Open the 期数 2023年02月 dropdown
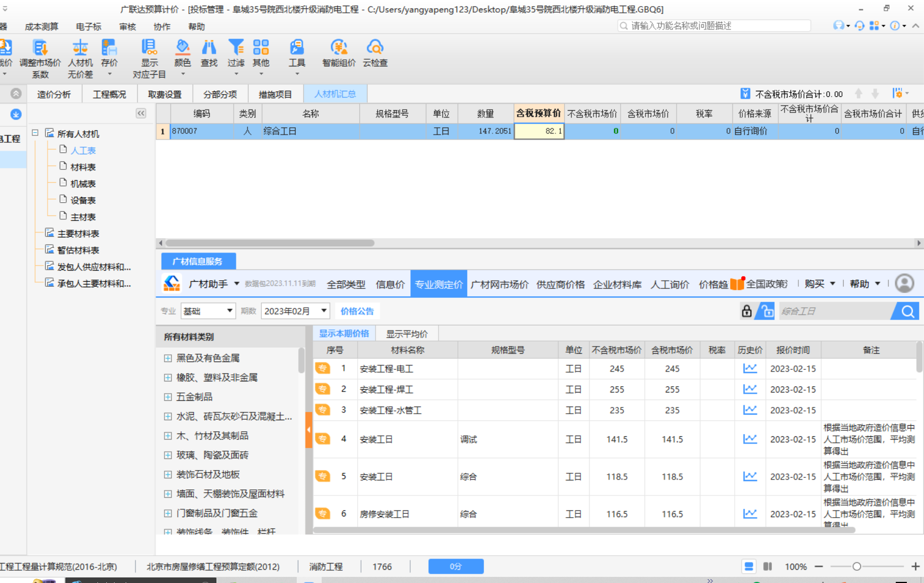 296,311
